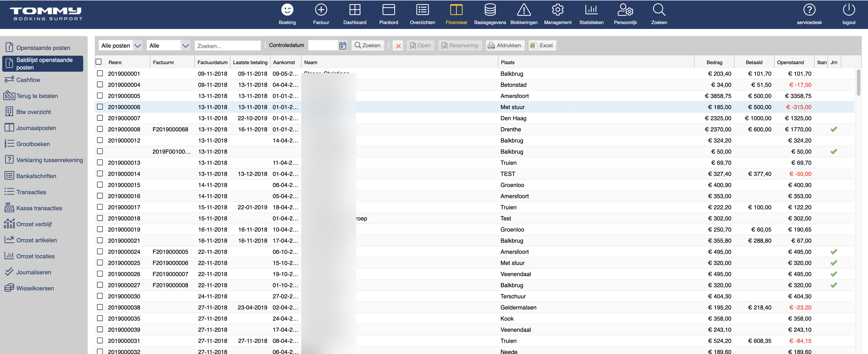Tick checkbox for reservation 2019000024
Image resolution: width=868 pixels, height=354 pixels.
(x=100, y=251)
